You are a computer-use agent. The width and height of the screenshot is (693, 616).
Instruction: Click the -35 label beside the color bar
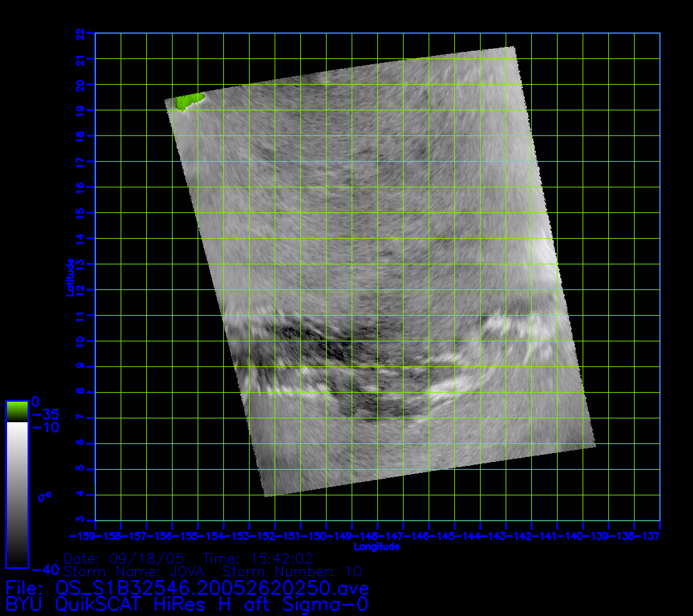click(45, 415)
